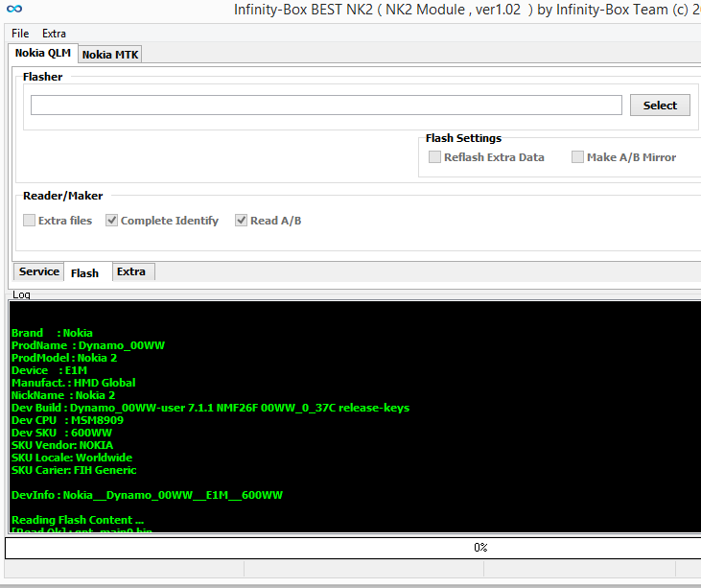This screenshot has height=588, width=701.
Task: Open the Extra bottom tab
Action: pos(131,271)
